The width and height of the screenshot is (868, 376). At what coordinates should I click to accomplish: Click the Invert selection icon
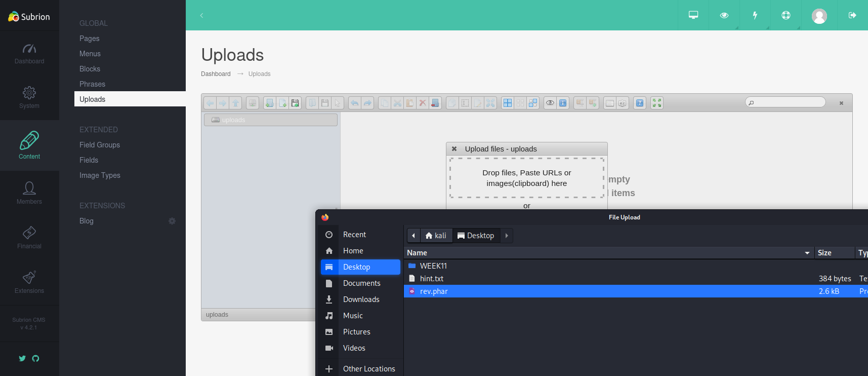[533, 103]
